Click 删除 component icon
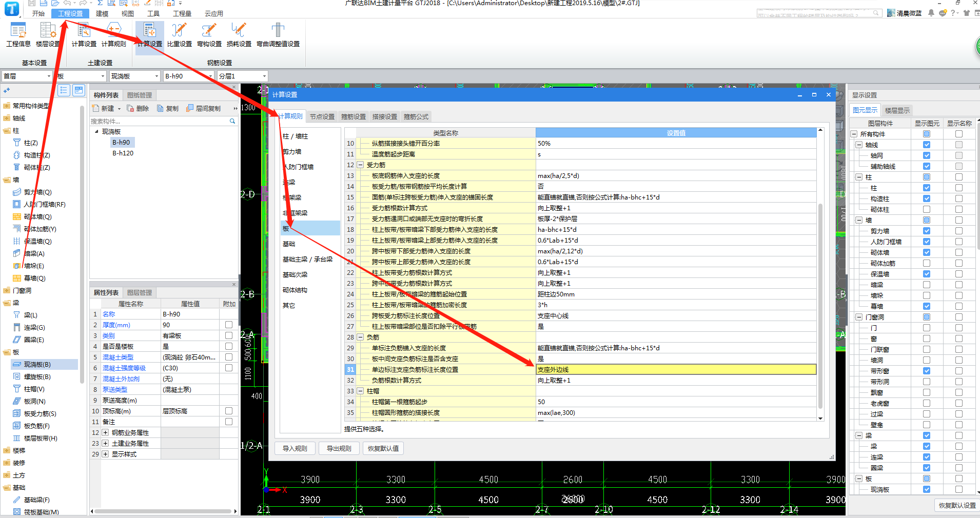Image resolution: width=980 pixels, height=518 pixels. click(138, 108)
